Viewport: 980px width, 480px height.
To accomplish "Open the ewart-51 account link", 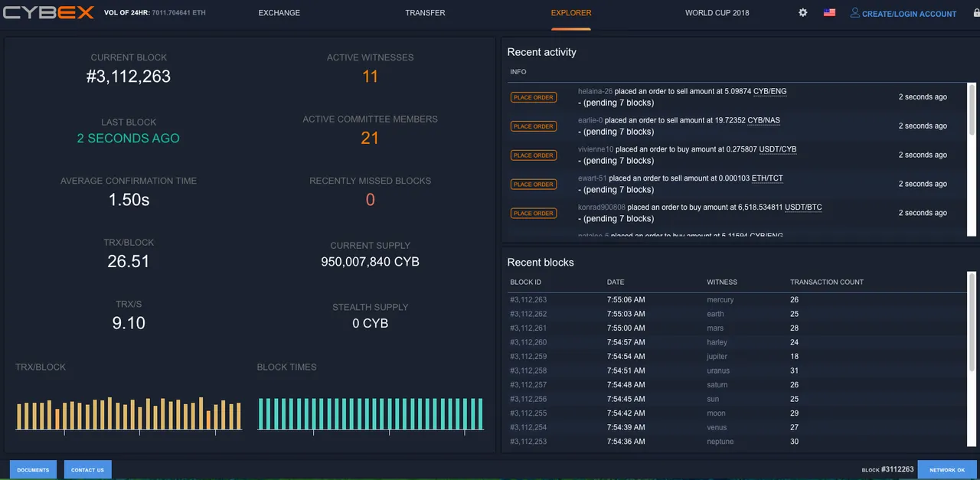I will pos(593,178).
